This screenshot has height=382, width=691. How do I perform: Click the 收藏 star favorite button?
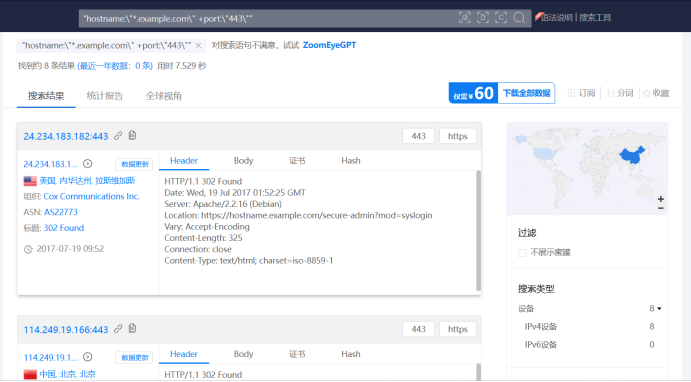tap(656, 93)
